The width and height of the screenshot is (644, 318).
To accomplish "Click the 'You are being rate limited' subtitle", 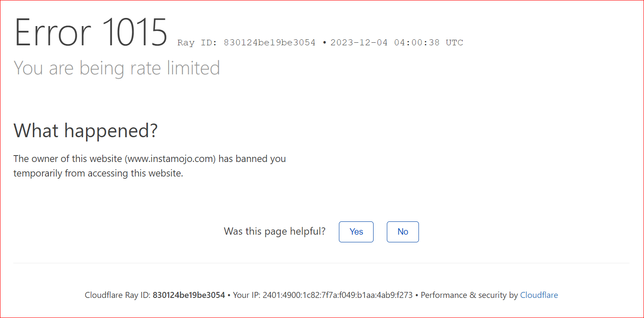I will 117,68.
